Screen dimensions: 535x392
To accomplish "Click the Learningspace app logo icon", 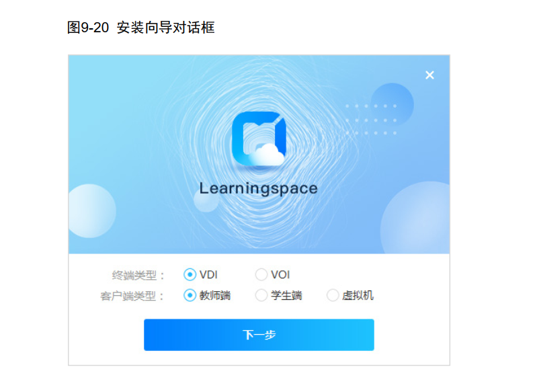I will click(x=259, y=139).
